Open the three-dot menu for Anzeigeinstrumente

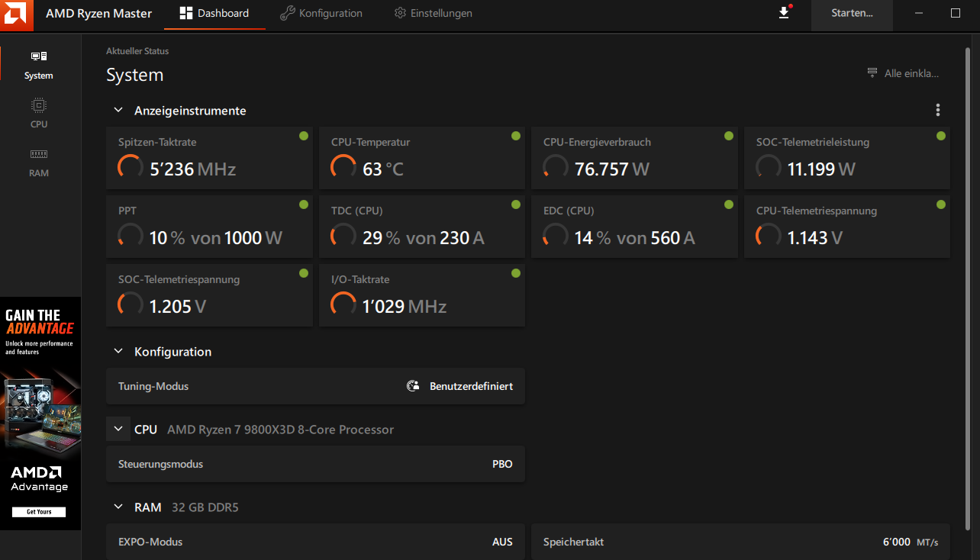[938, 111]
